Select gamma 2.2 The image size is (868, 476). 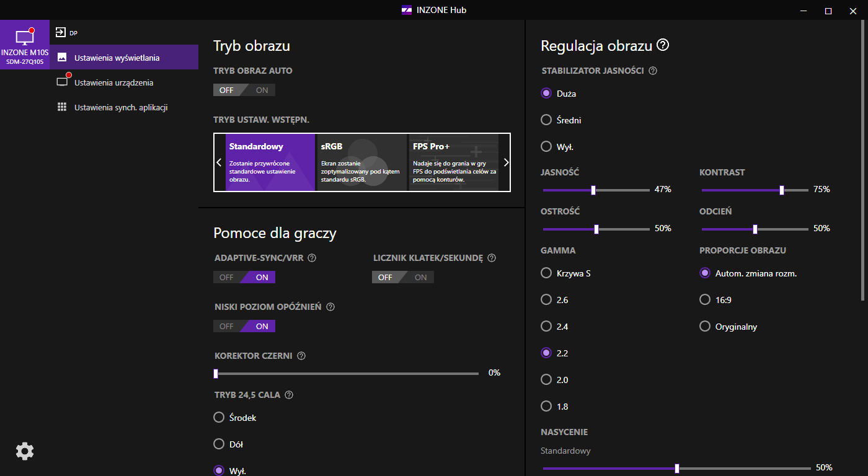pyautogui.click(x=546, y=353)
